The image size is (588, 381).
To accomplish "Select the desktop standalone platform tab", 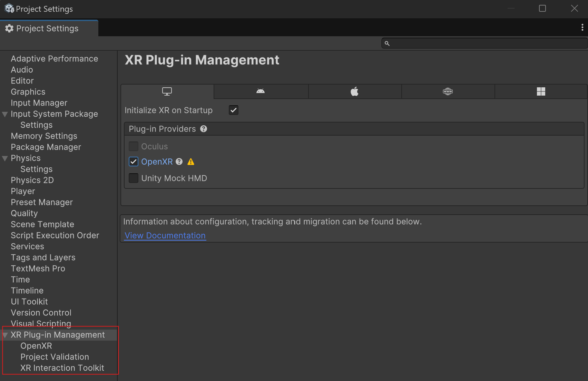I will (167, 91).
